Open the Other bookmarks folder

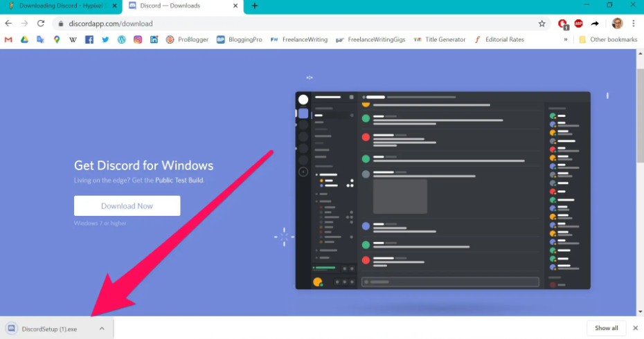click(x=608, y=39)
